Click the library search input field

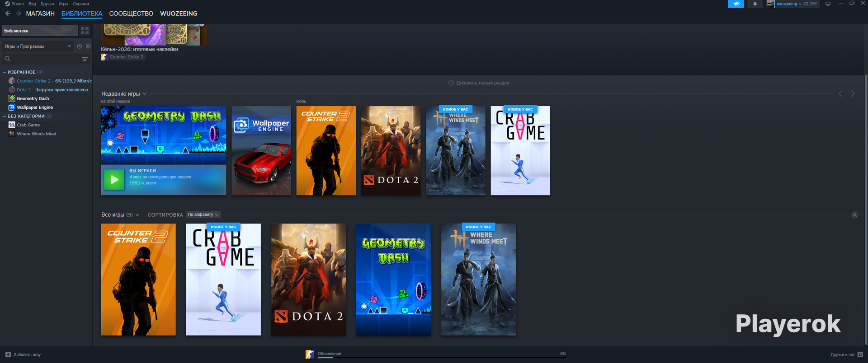click(x=45, y=59)
